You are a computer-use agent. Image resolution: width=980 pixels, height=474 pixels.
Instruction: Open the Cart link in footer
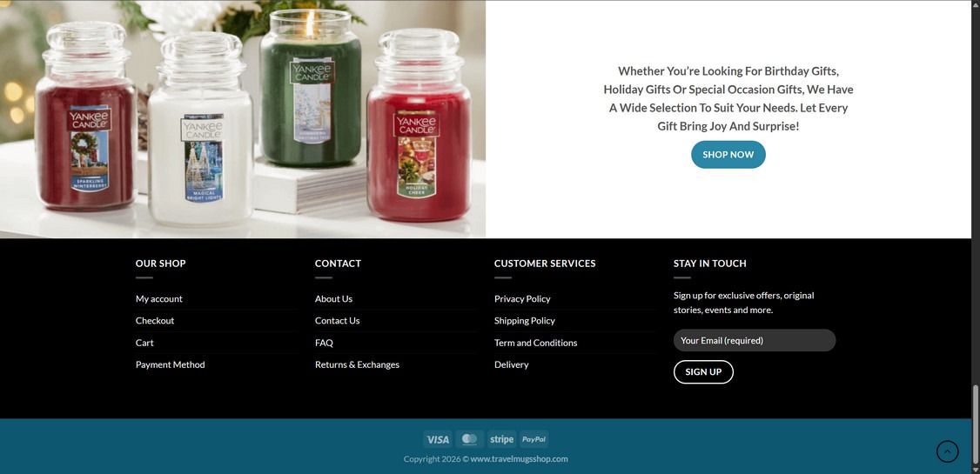pos(144,342)
